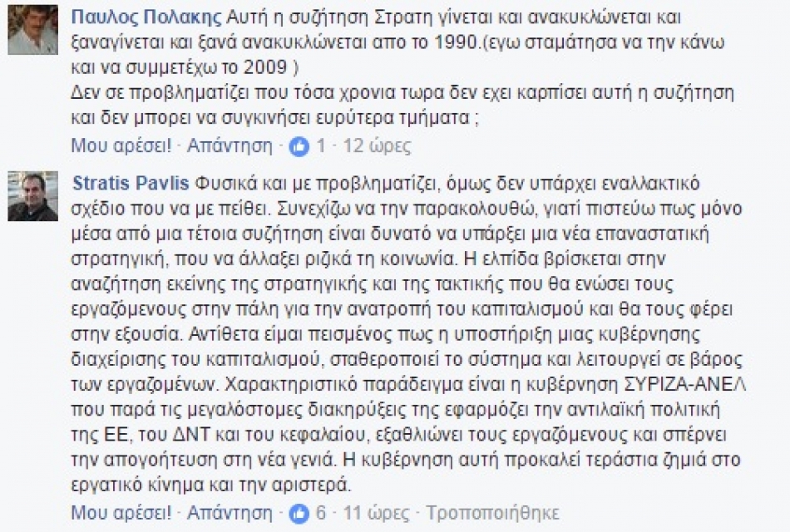Open Παυλος Πολακης profile picture
Image resolution: width=790 pixels, height=532 pixels.
pos(33,29)
